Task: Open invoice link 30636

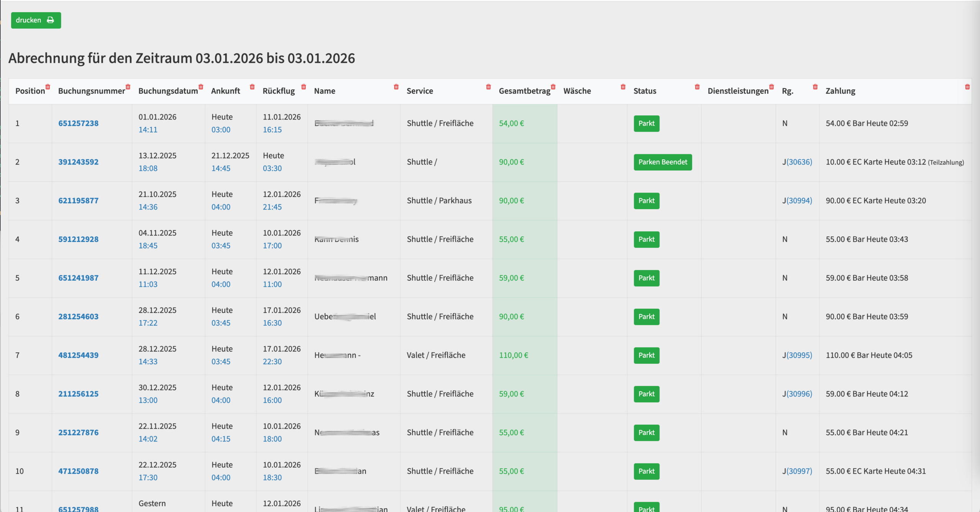Action: point(799,162)
